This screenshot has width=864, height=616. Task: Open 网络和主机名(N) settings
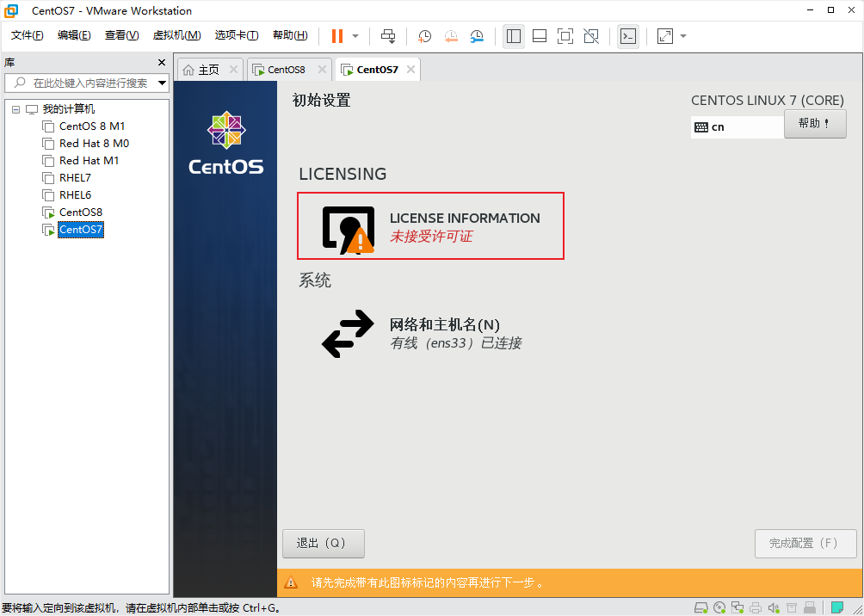[x=422, y=333]
